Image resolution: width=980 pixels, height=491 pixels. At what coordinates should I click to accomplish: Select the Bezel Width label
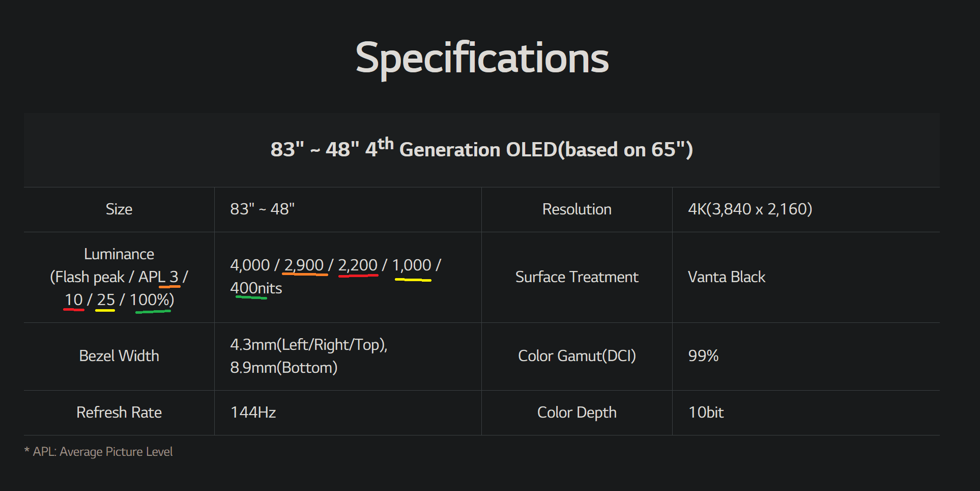click(119, 356)
